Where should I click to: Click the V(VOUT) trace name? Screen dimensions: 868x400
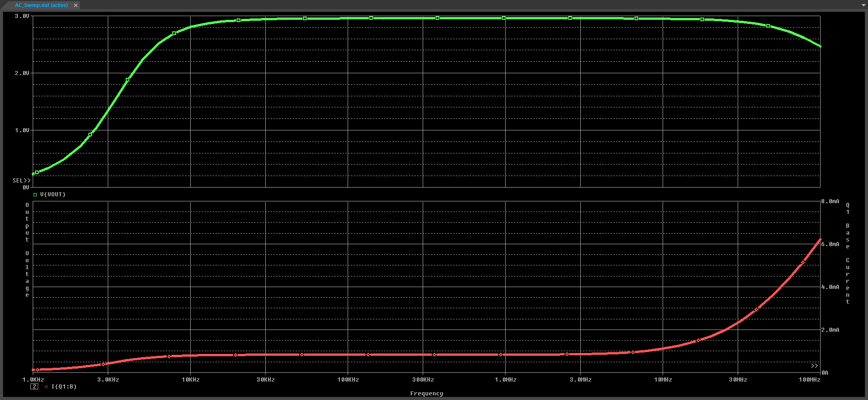click(53, 194)
